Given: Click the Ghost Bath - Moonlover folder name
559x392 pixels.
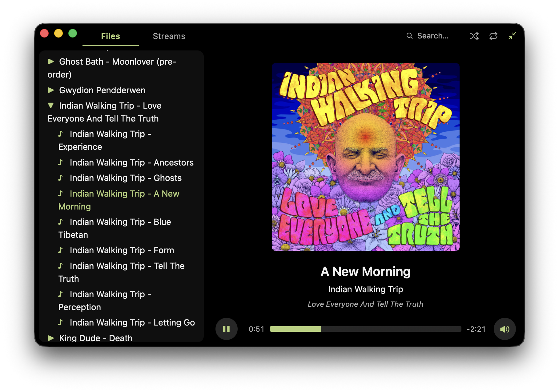Looking at the screenshot, I should tap(112, 68).
